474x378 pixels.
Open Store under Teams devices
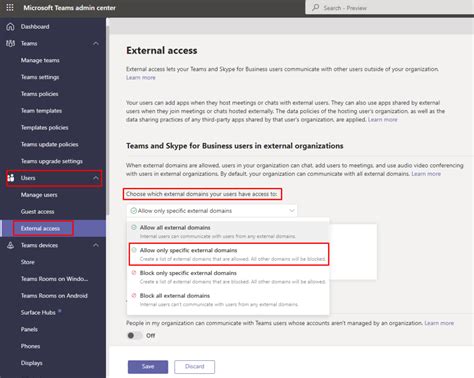coord(28,262)
